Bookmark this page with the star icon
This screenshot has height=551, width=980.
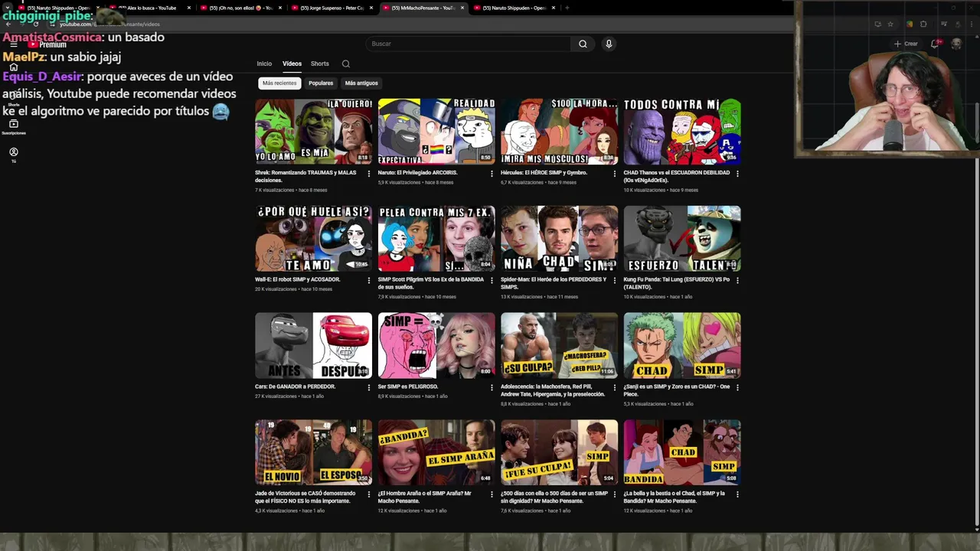coord(890,24)
